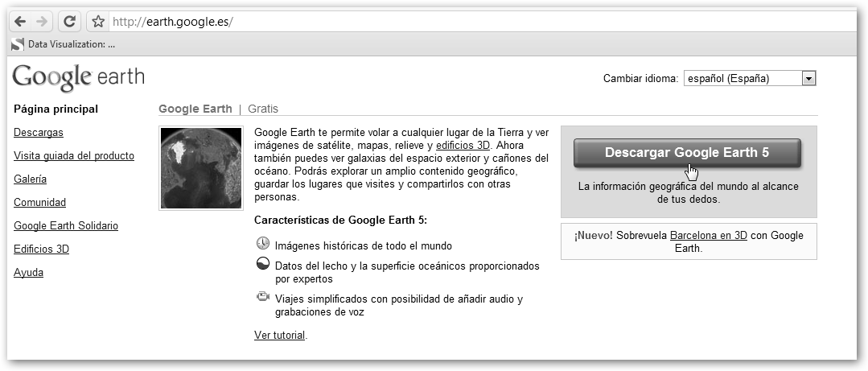
Task: Open the Ver tutorial link
Action: point(279,335)
